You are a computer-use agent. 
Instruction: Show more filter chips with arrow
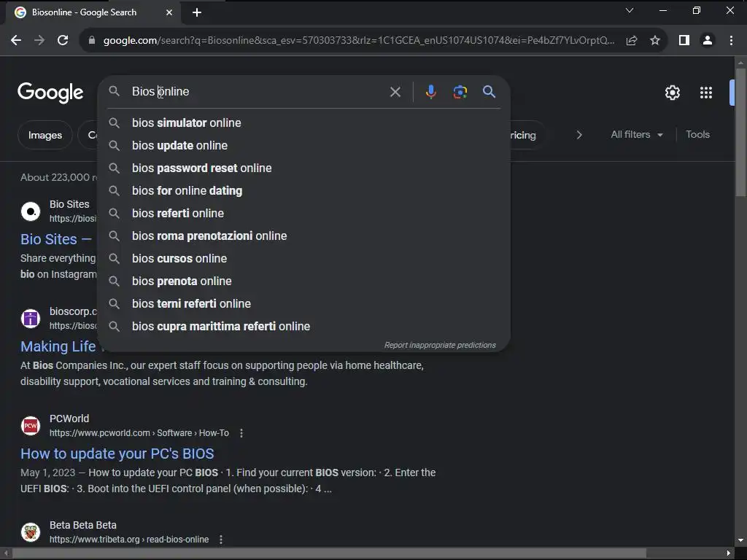pos(578,135)
